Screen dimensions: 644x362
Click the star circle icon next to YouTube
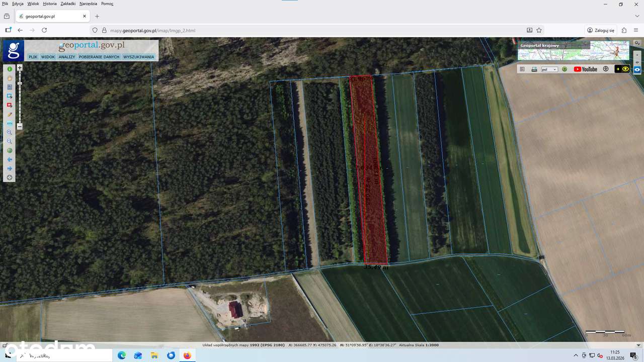point(606,69)
